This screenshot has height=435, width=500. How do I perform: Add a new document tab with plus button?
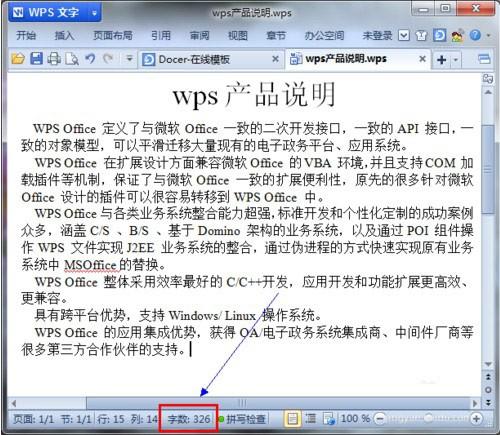pos(441,60)
